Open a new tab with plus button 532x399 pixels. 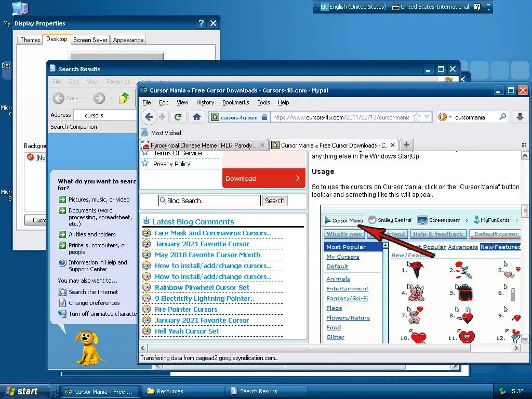[x=406, y=145]
